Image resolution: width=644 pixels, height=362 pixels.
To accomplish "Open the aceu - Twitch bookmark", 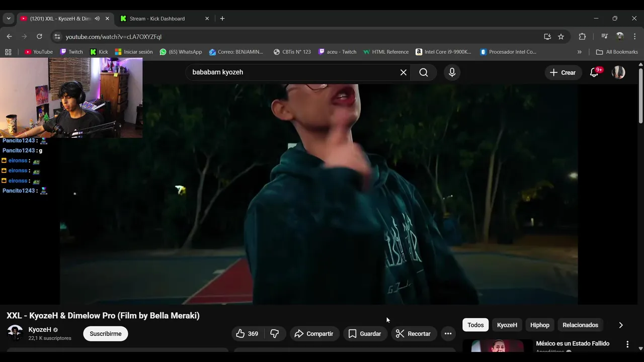I will tap(337, 52).
